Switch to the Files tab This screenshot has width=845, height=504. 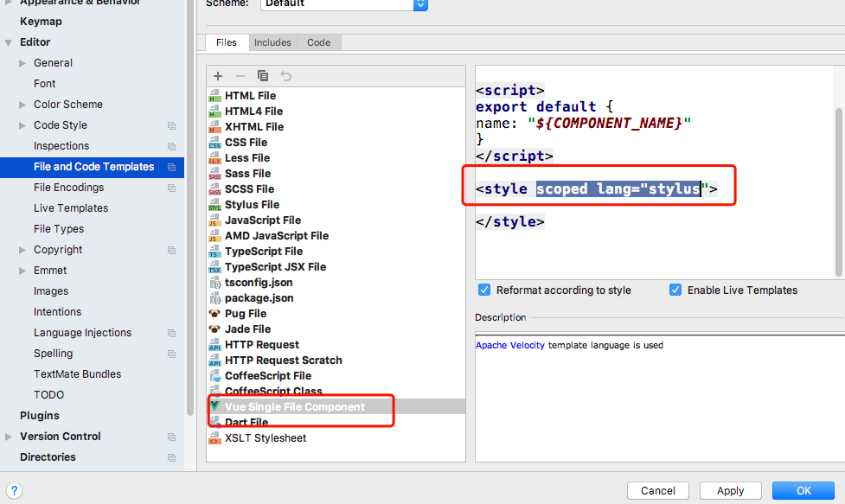(227, 42)
